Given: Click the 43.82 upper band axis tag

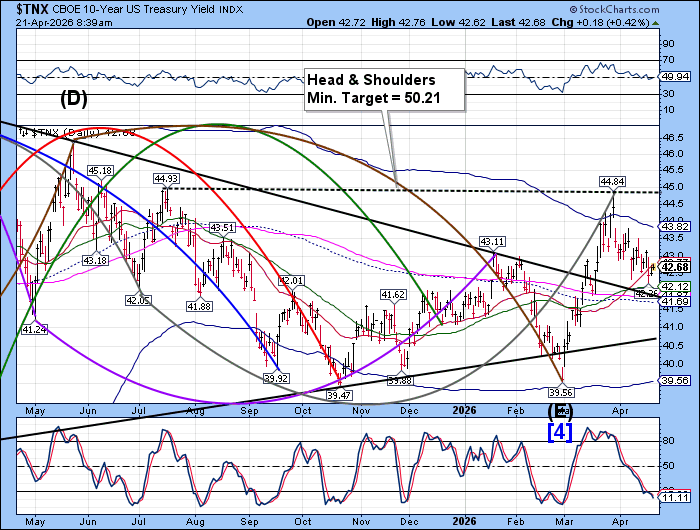Looking at the screenshot, I should pyautogui.click(x=678, y=227).
